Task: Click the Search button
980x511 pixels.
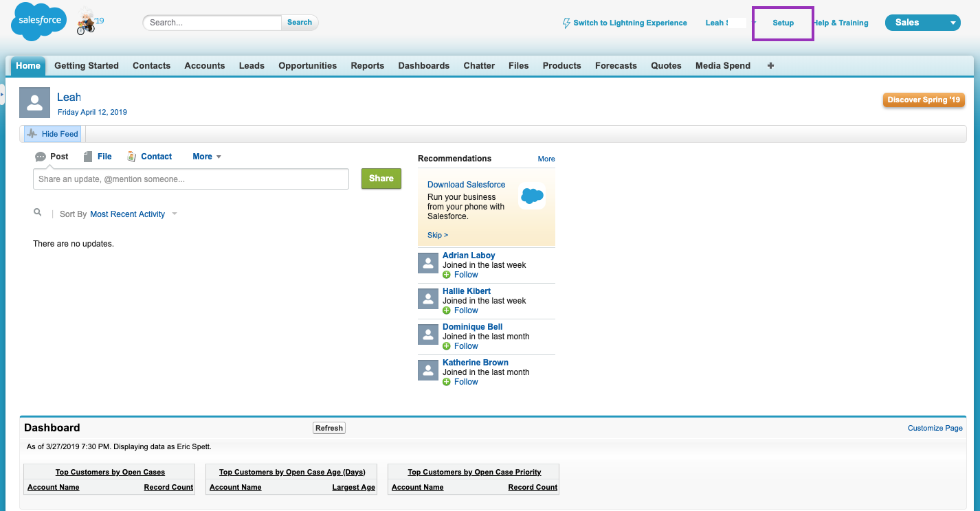Action: point(300,23)
